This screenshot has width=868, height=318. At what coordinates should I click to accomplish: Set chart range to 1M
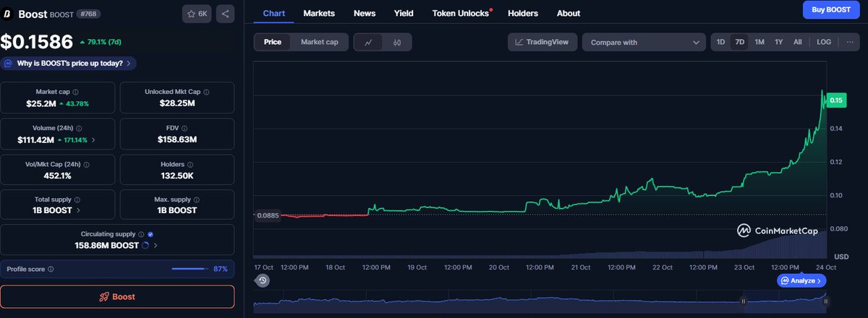(x=759, y=42)
